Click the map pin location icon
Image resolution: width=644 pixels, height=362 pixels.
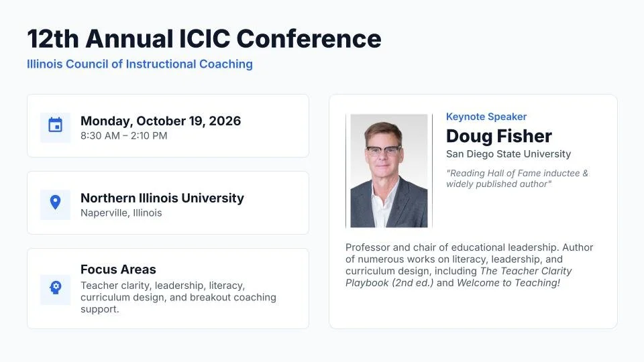(55, 202)
